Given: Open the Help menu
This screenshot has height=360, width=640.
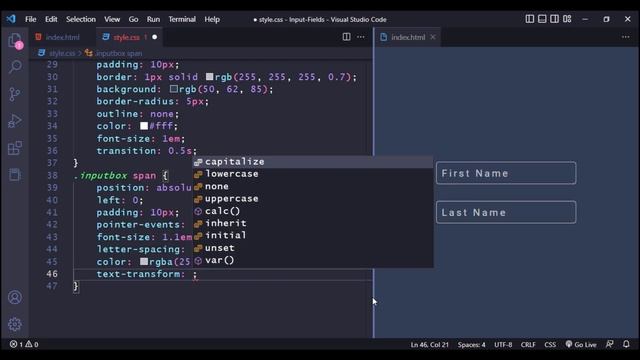Looking at the screenshot, I should click(x=212, y=19).
